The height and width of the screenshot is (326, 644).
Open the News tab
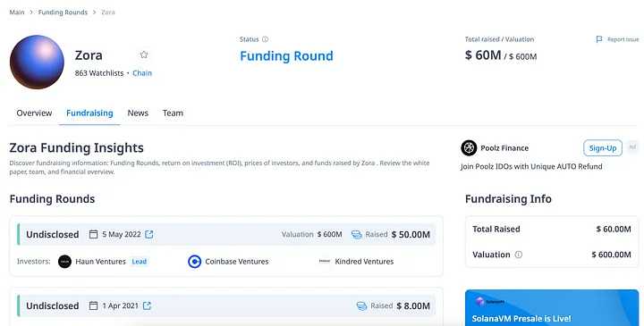click(x=138, y=113)
